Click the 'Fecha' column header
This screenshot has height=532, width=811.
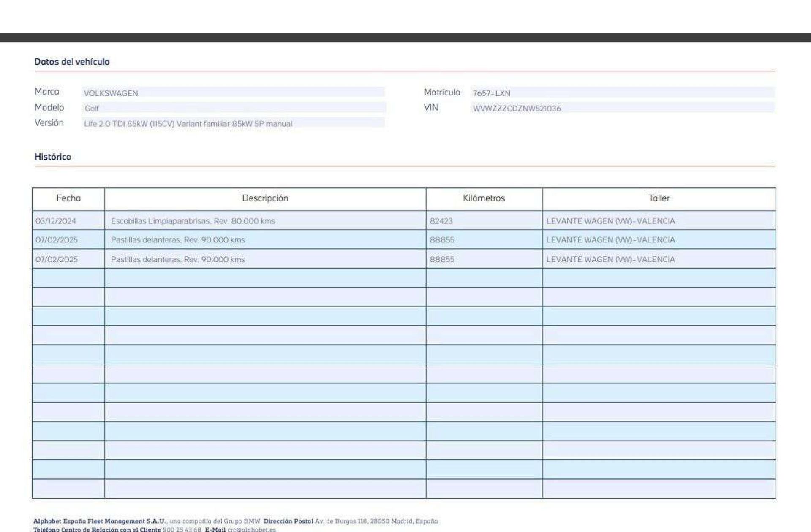[68, 198]
